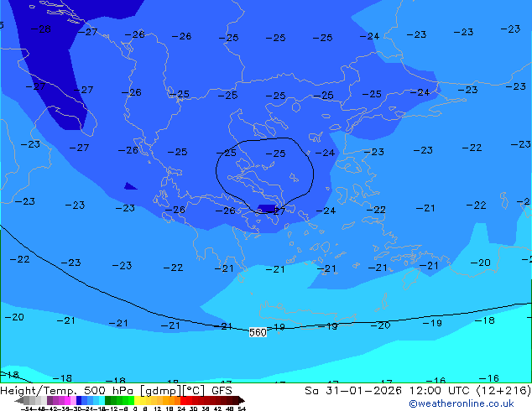Pick the bright yellow legend swatch

(137, 400)
